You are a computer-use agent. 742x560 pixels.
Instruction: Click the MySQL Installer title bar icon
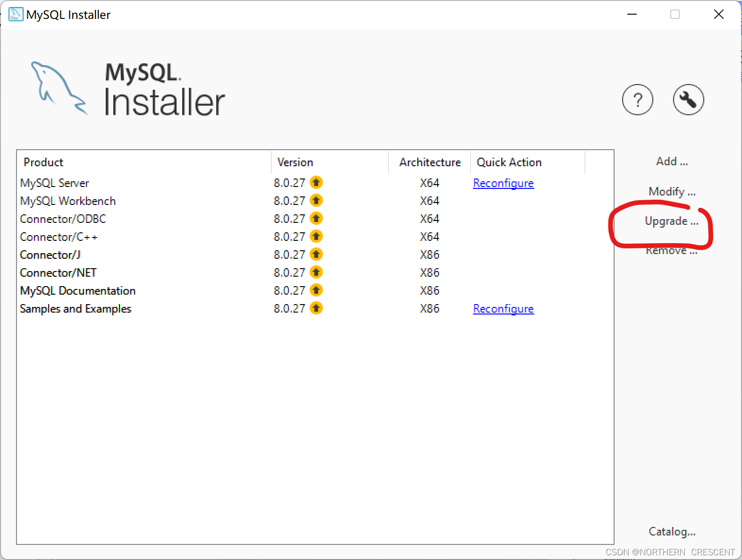coord(16,14)
